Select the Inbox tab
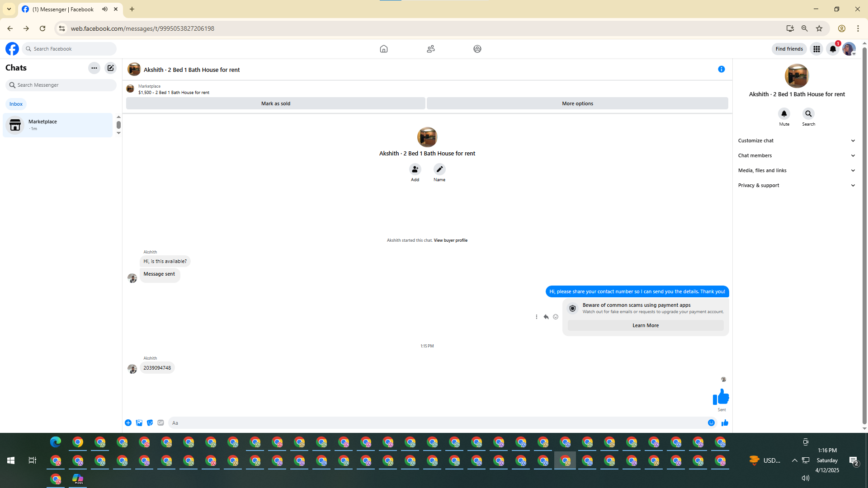 [16, 104]
